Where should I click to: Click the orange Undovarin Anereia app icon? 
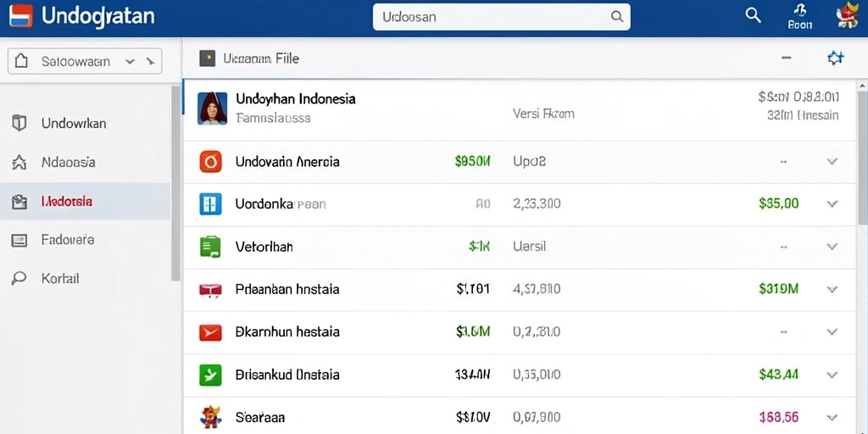tap(210, 162)
